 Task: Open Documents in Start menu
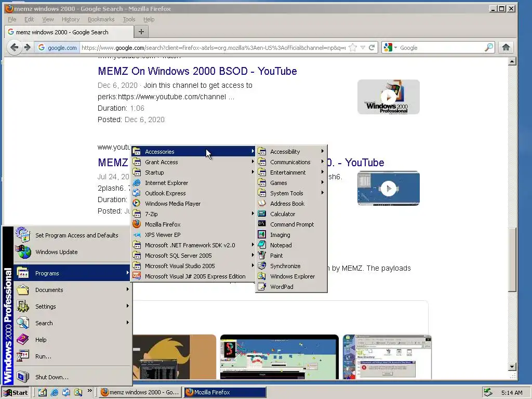(x=72, y=290)
